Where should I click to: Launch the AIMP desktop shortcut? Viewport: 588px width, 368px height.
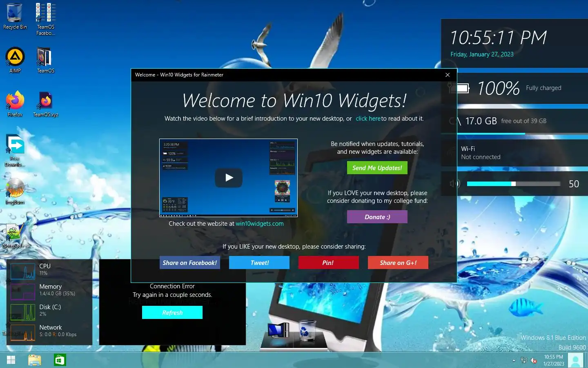point(15,60)
